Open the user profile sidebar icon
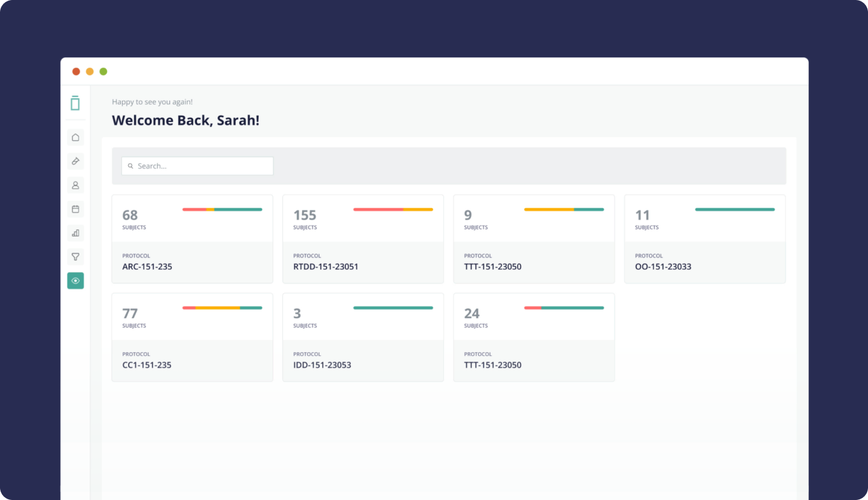 [75, 185]
